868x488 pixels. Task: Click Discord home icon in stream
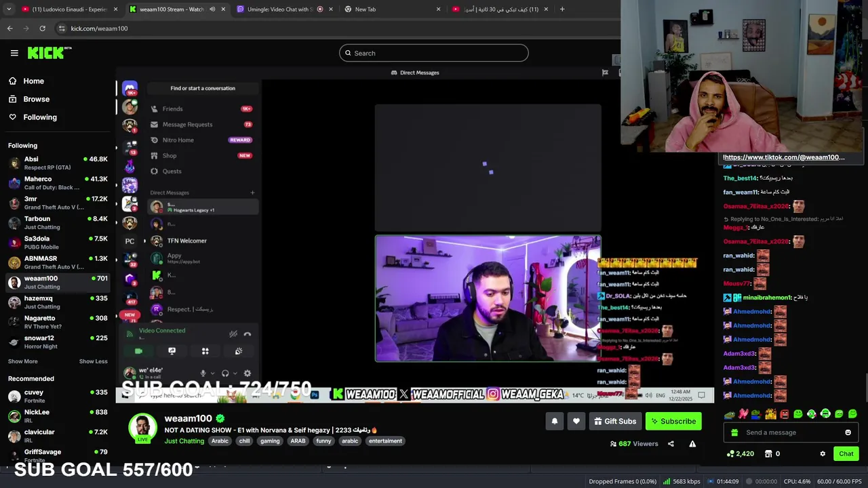point(130,88)
